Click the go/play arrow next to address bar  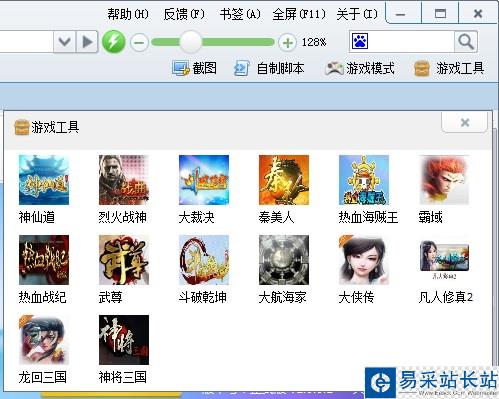point(87,42)
